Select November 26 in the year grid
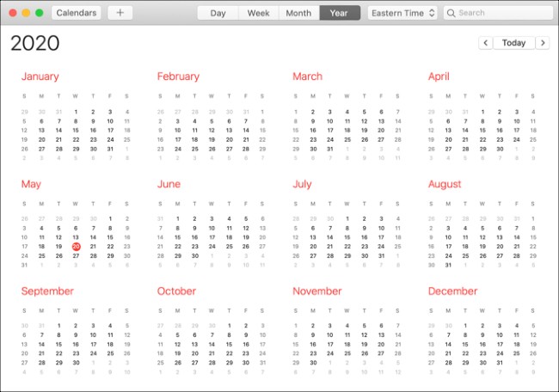Viewport: 559px width, 392px height. pos(365,353)
